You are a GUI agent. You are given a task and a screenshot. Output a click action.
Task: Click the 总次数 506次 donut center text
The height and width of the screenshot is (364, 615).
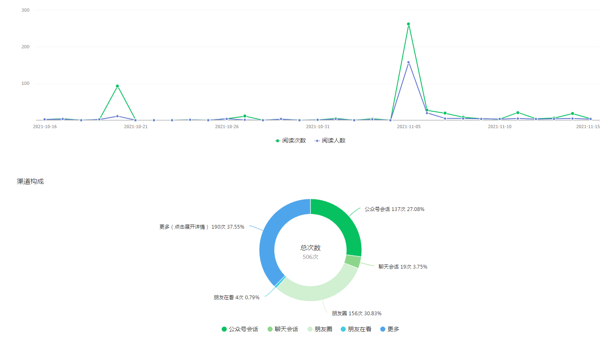310,252
